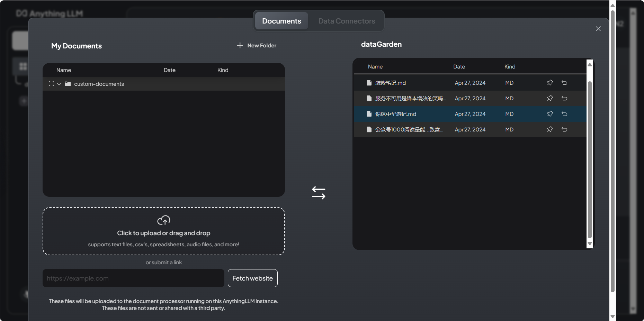Click the cloud upload icon
This screenshot has height=321, width=644.
click(164, 220)
